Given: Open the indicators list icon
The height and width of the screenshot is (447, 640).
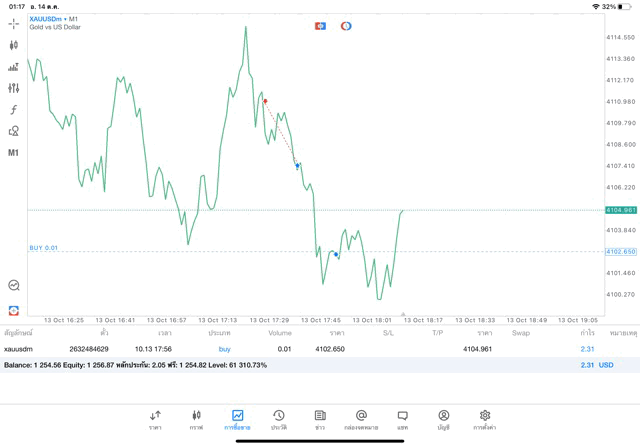Looking at the screenshot, I should [14, 67].
